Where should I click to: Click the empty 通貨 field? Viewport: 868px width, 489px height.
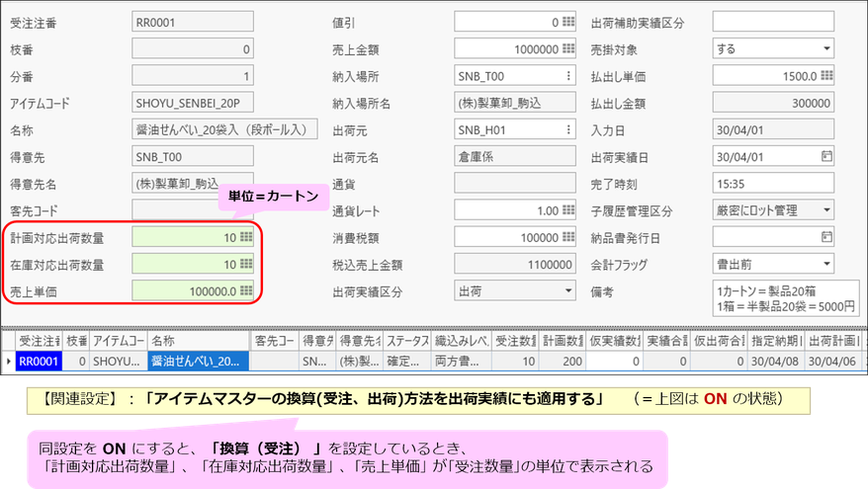click(515, 184)
